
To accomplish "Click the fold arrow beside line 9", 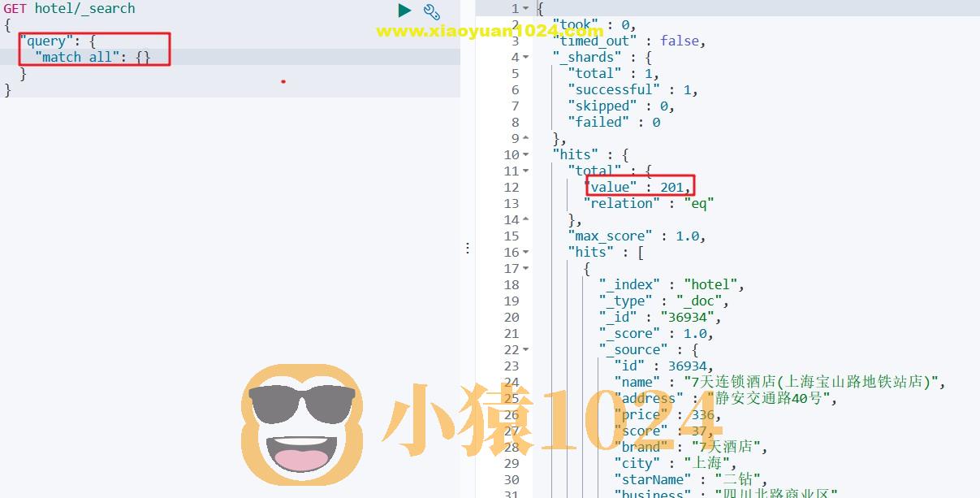I will (525, 138).
